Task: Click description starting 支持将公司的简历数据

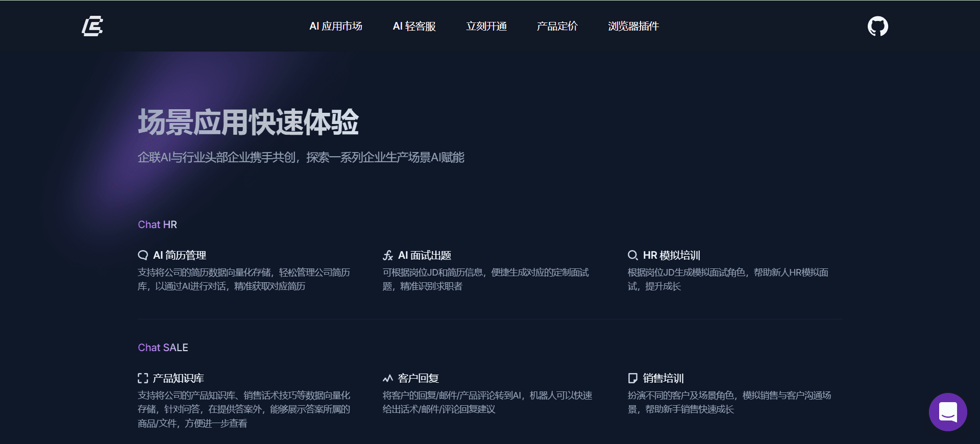Action: pos(244,279)
